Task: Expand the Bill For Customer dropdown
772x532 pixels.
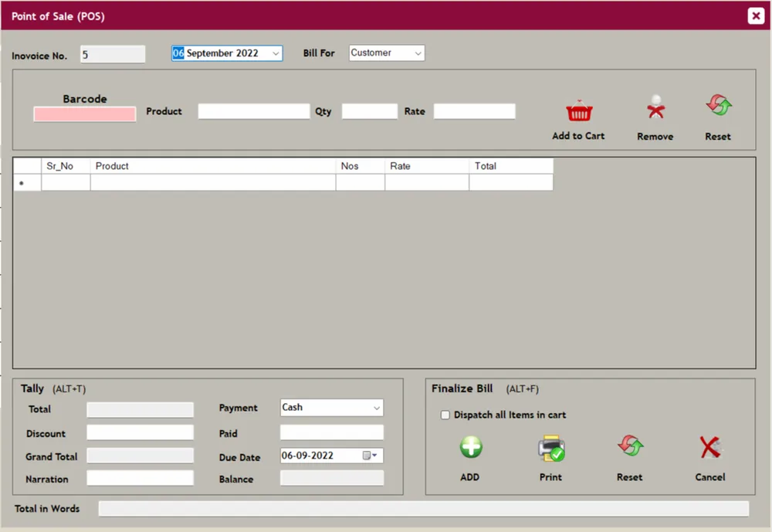Action: 418,53
